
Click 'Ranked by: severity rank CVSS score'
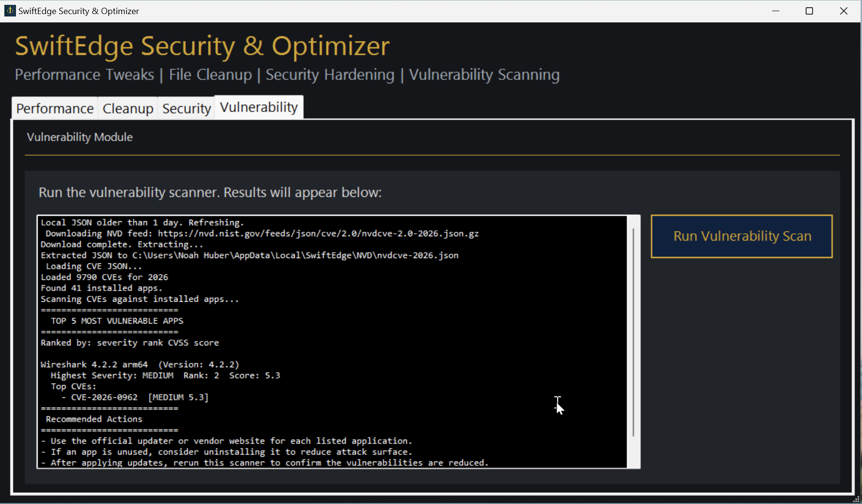click(130, 342)
